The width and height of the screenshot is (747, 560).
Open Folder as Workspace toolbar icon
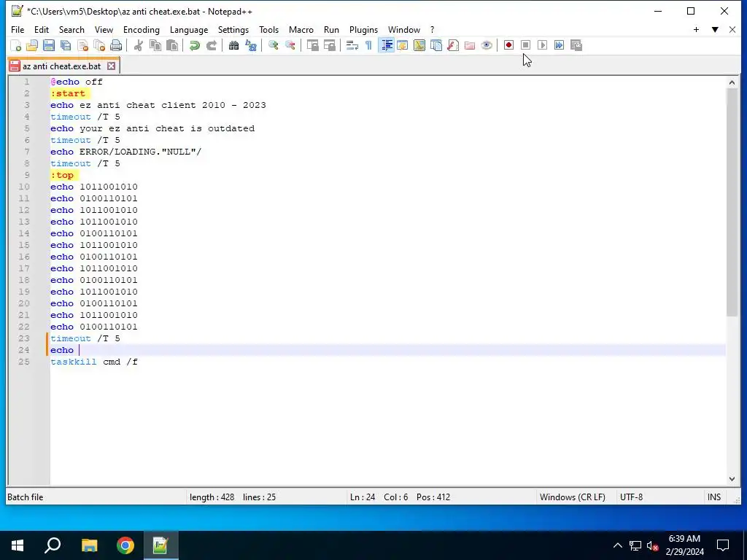click(470, 45)
